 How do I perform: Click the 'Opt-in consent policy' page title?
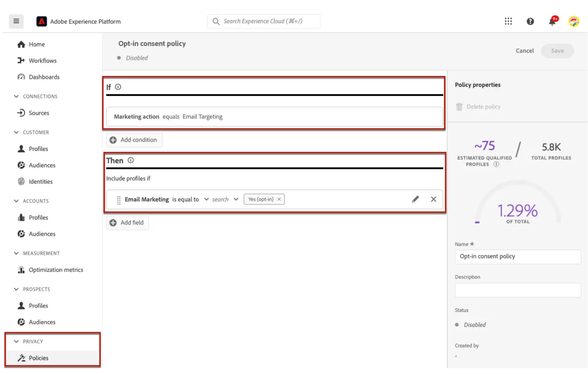pyautogui.click(x=152, y=44)
